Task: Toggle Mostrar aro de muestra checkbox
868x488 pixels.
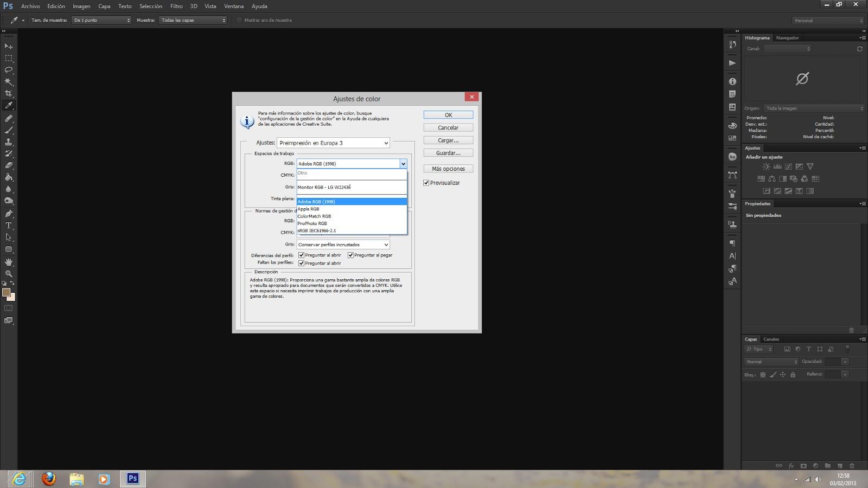Action: point(239,20)
